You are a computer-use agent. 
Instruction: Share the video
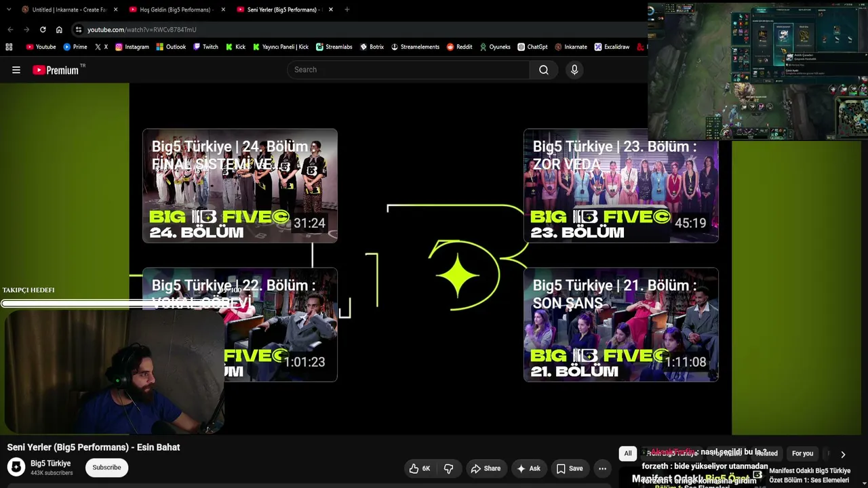coord(486,468)
